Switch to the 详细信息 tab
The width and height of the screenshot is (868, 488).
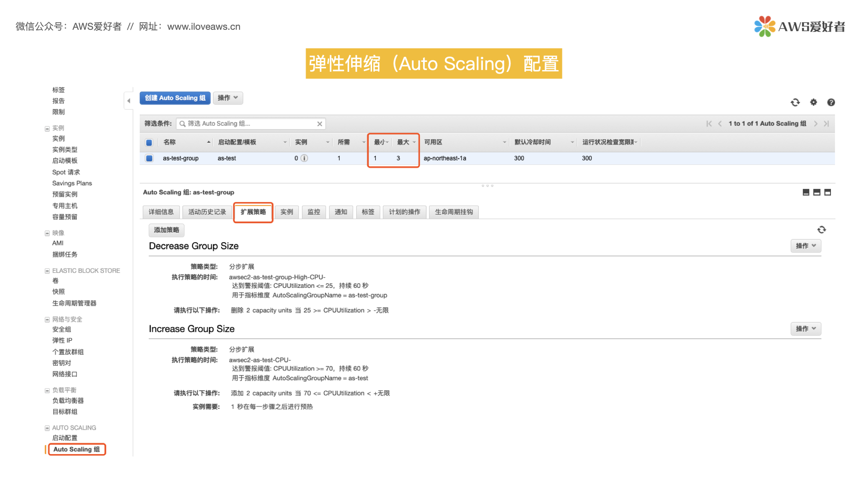point(161,212)
